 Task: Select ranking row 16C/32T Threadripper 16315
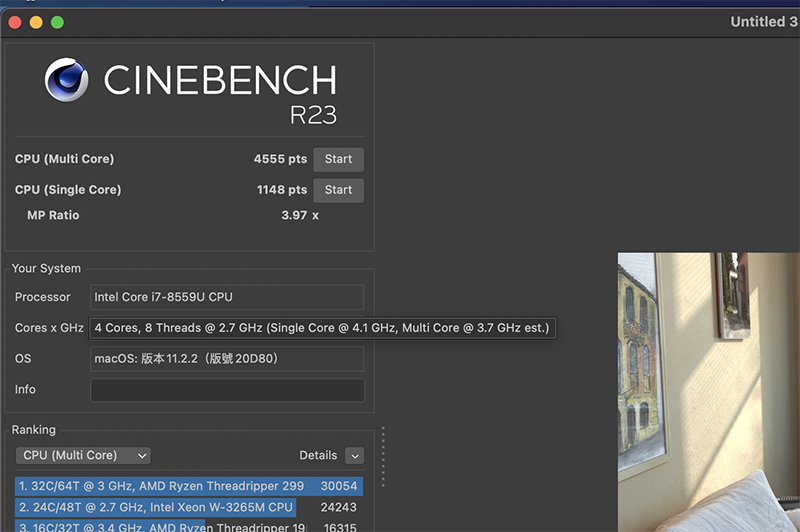click(x=189, y=526)
